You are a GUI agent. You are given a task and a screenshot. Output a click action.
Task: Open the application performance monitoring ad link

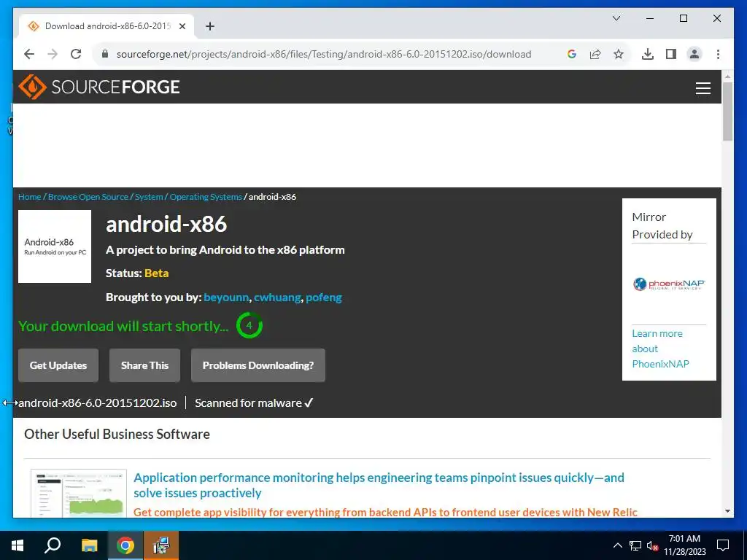(x=379, y=485)
